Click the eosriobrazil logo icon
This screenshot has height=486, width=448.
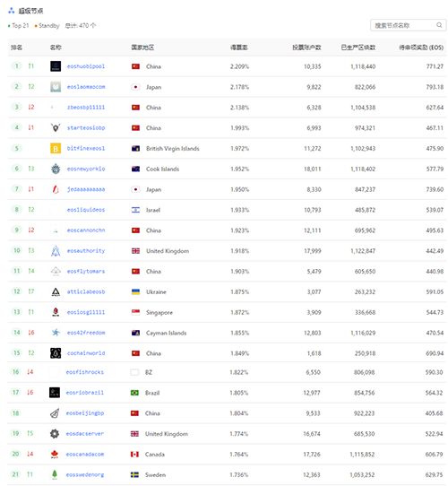55,393
